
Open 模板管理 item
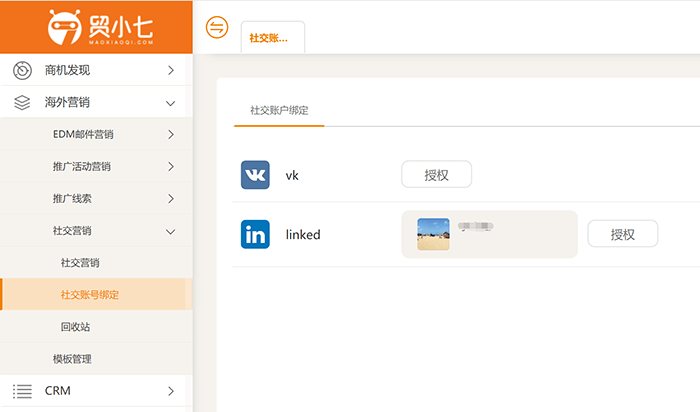tap(96, 359)
